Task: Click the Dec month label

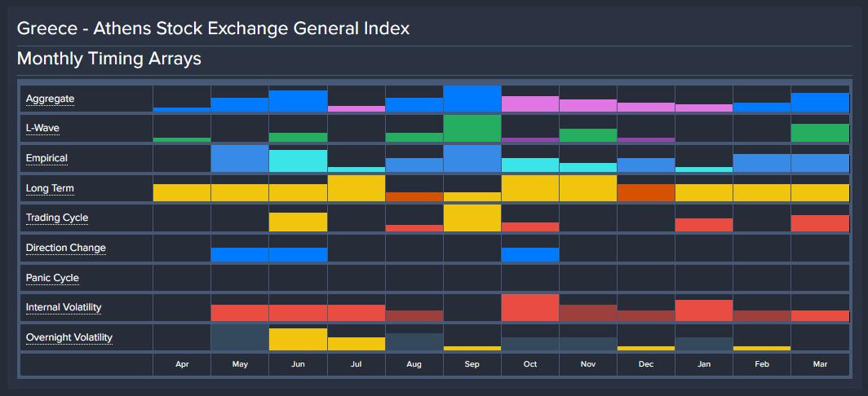Action: click(x=646, y=364)
